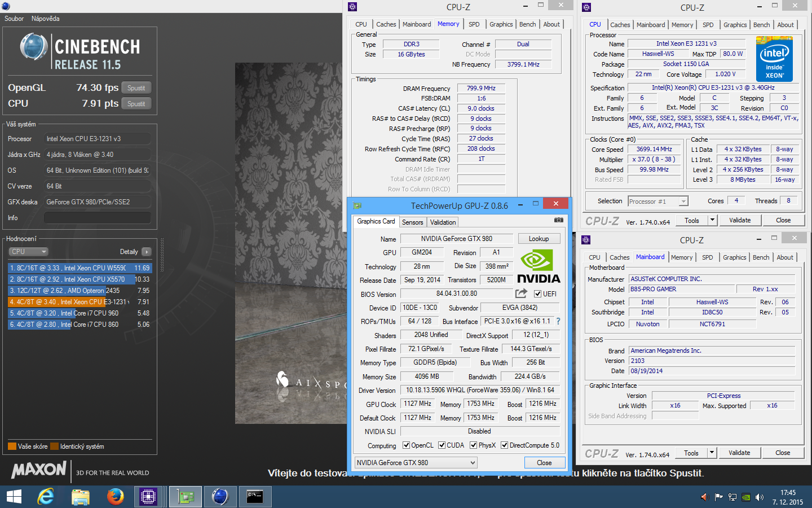Open the Nápověda menu

pos(45,19)
